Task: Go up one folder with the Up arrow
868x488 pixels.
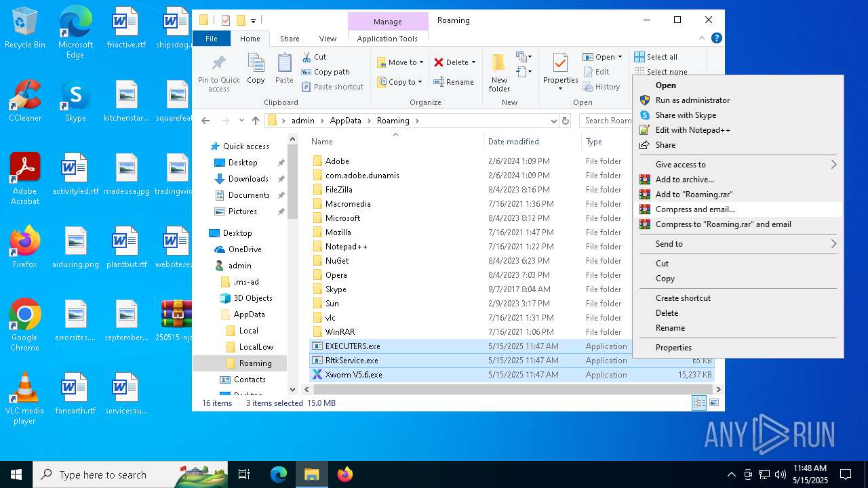Action: 255,121
